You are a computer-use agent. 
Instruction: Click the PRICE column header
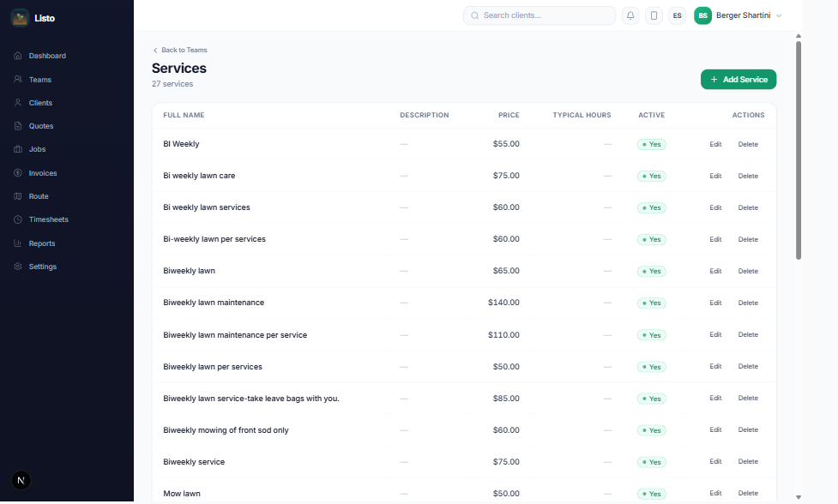[509, 115]
